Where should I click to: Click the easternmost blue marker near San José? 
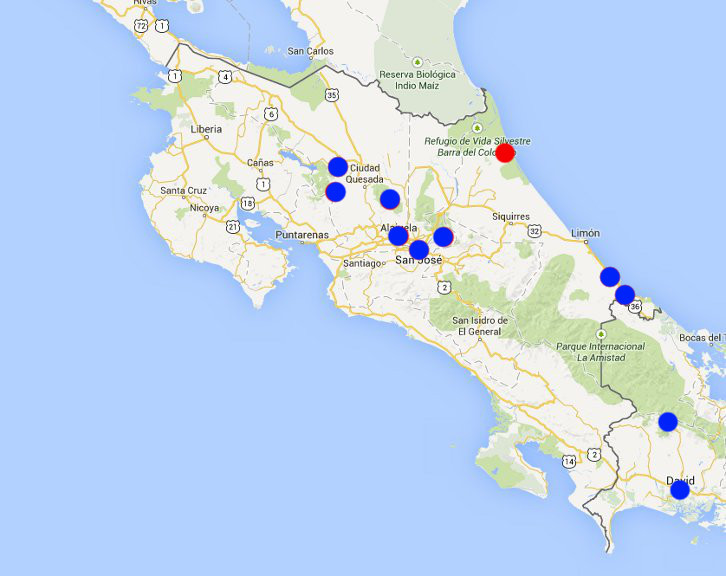click(x=443, y=236)
